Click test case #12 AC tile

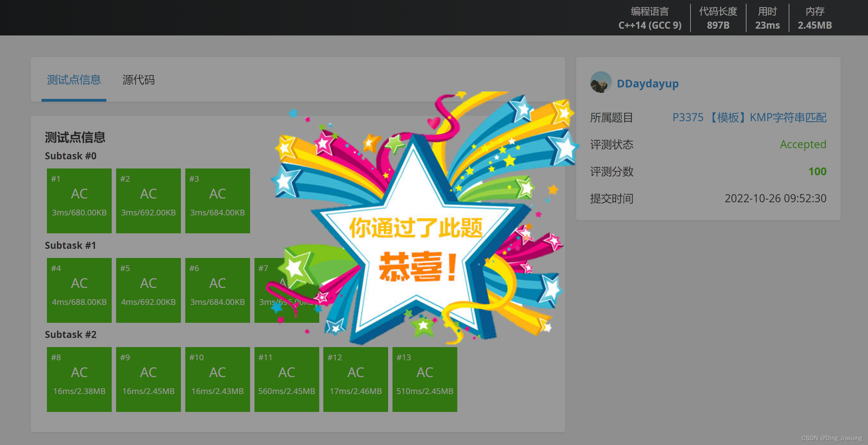coord(356,379)
